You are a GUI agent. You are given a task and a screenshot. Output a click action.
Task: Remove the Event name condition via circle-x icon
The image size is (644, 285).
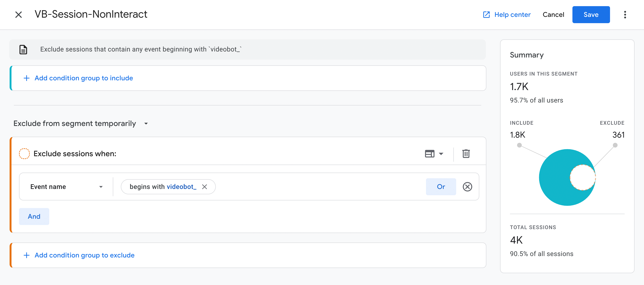468,186
